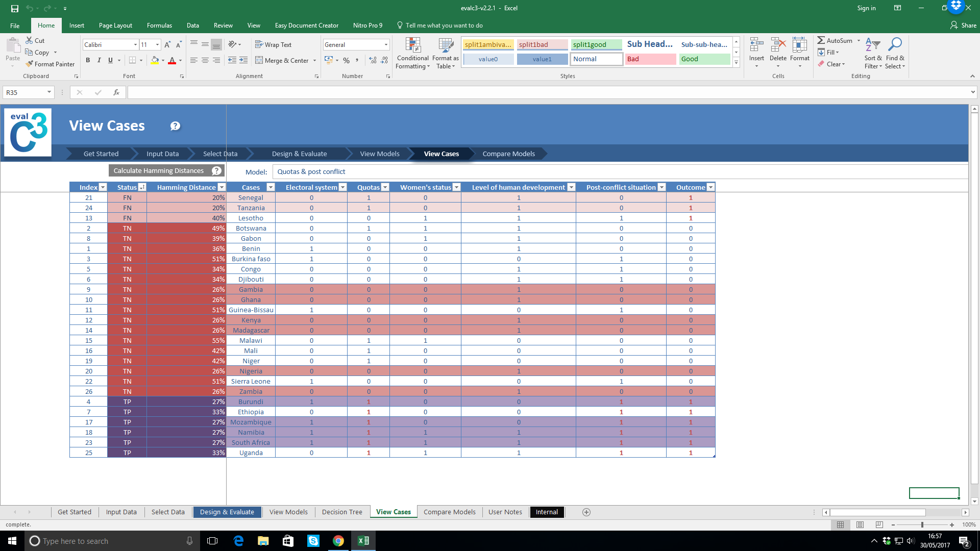Image resolution: width=980 pixels, height=551 pixels.
Task: Toggle Wrap Text on
Action: click(273, 45)
